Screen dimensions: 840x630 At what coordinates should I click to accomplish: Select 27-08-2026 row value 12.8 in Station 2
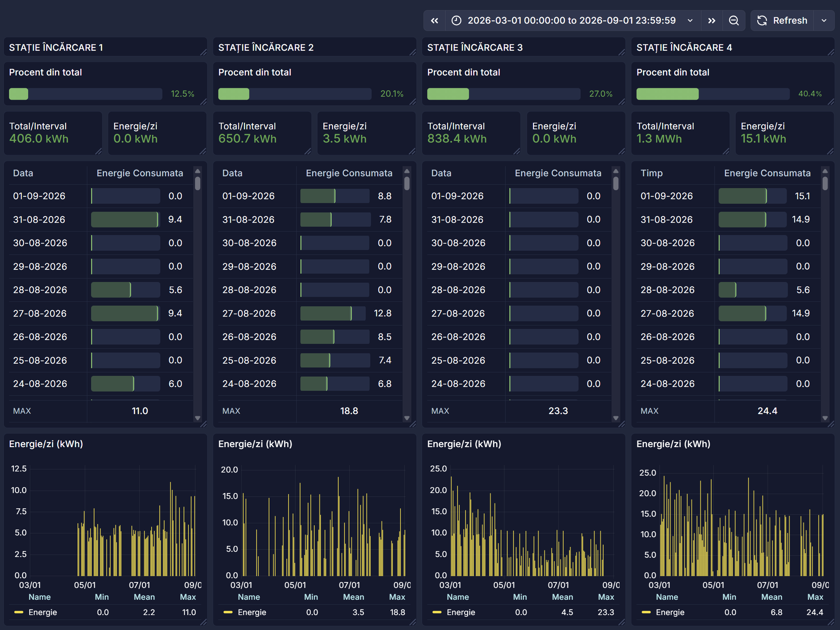click(383, 313)
